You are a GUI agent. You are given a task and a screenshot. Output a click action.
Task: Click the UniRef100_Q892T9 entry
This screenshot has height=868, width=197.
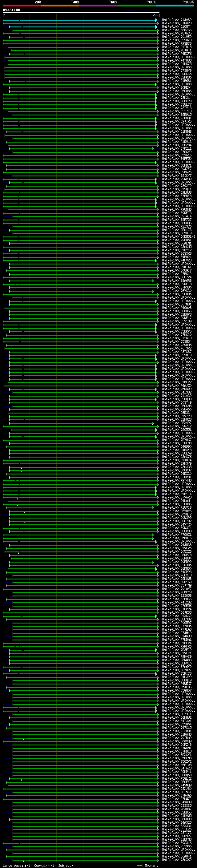[177, 186]
